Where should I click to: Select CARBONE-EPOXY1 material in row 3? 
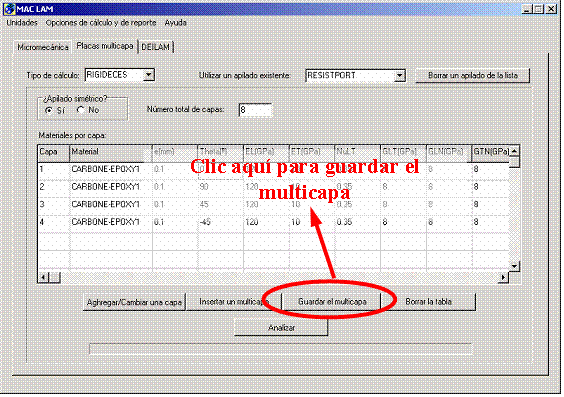(105, 204)
